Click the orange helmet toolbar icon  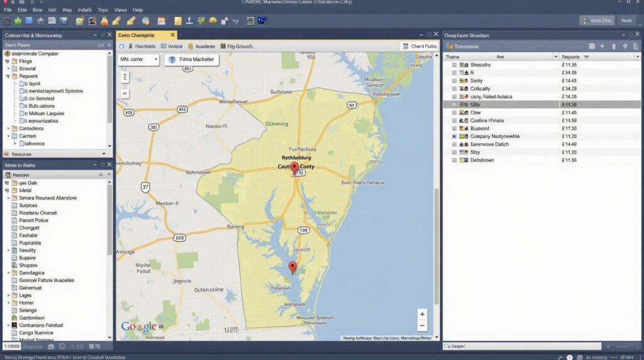(x=213, y=21)
